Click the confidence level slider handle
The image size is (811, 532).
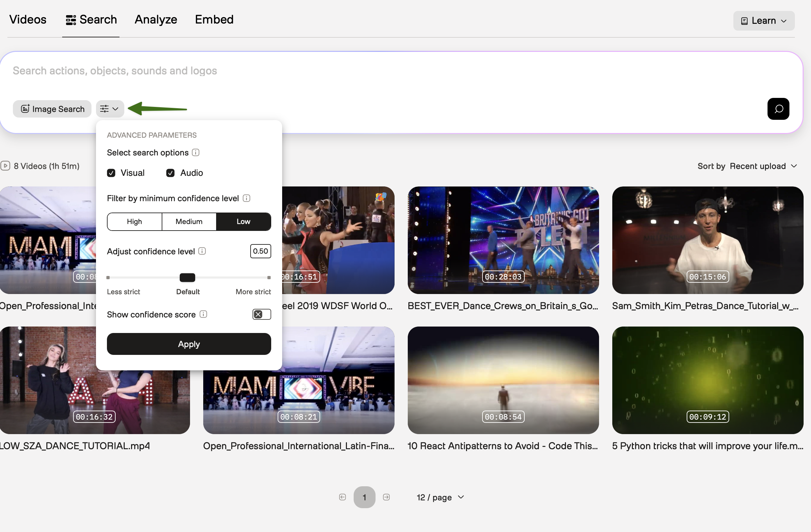(x=187, y=277)
